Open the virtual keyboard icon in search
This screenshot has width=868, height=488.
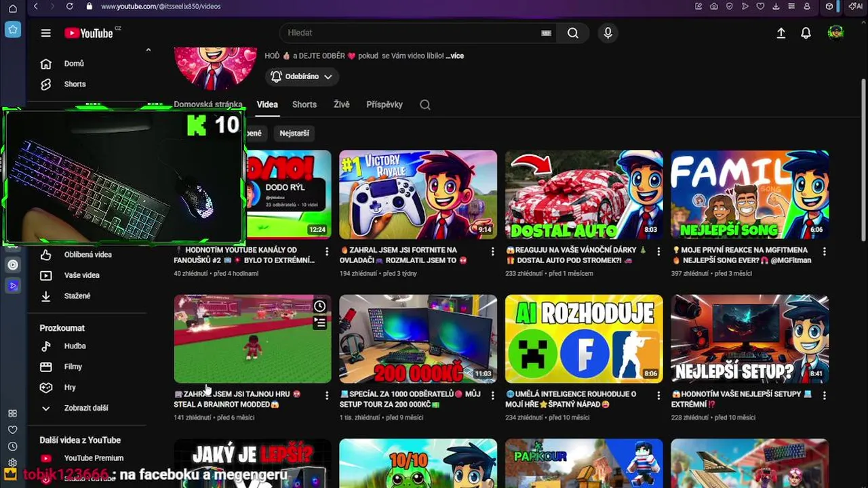546,33
